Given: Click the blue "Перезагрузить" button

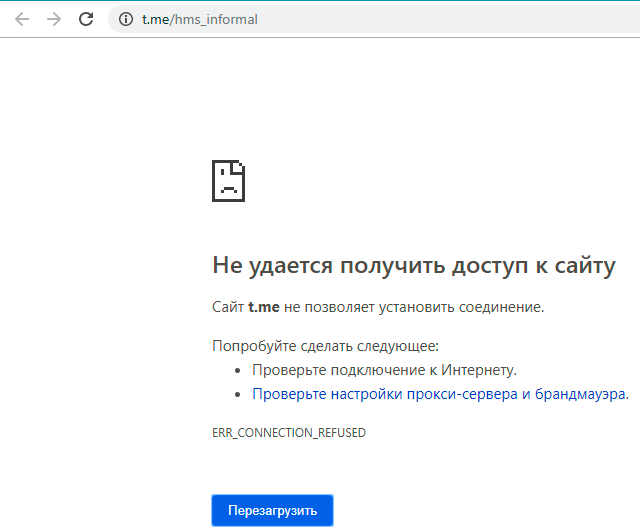Looking at the screenshot, I should coord(272,510).
